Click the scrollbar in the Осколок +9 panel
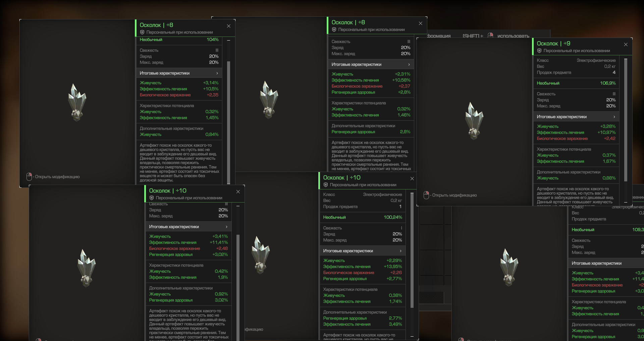644x341 pixels. pos(626,131)
